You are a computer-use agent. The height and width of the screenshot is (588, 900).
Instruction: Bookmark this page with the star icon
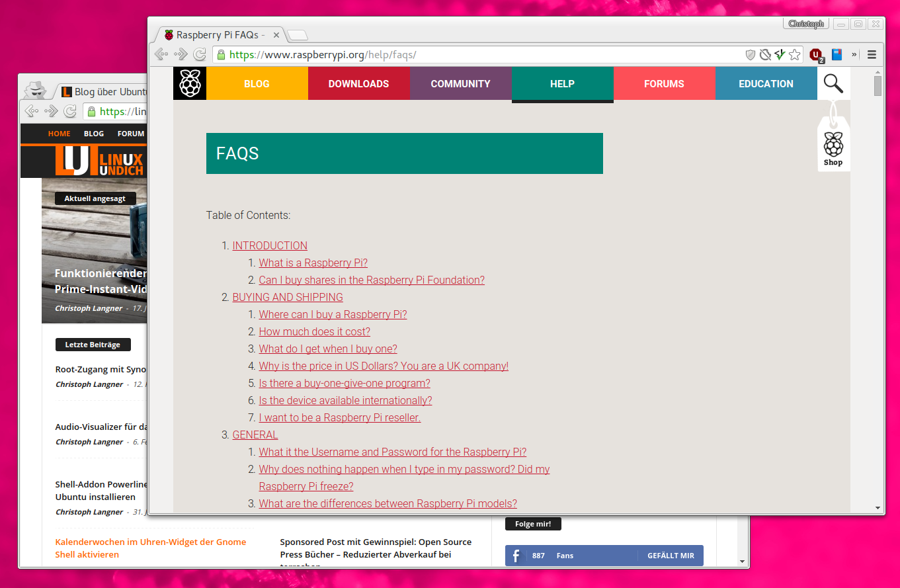795,55
